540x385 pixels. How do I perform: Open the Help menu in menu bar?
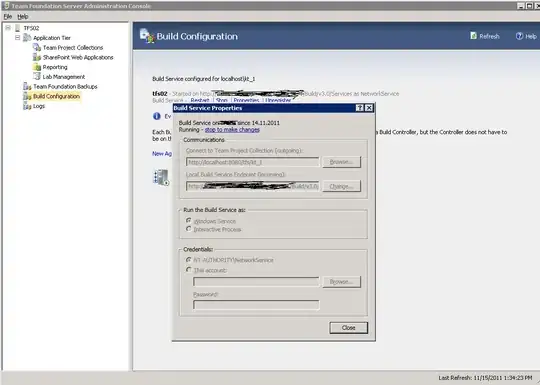tap(23, 16)
